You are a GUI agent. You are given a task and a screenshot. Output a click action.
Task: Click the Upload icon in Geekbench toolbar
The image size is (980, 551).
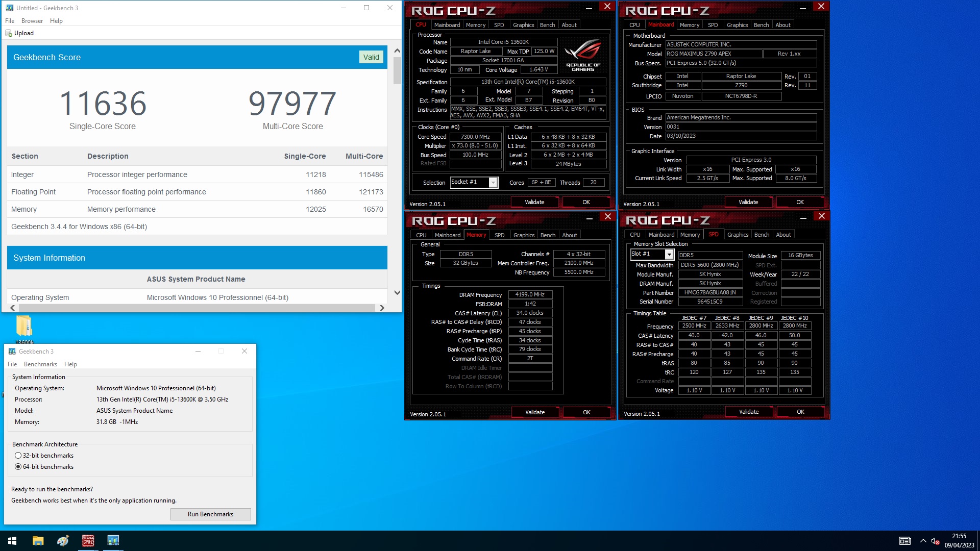(9, 33)
